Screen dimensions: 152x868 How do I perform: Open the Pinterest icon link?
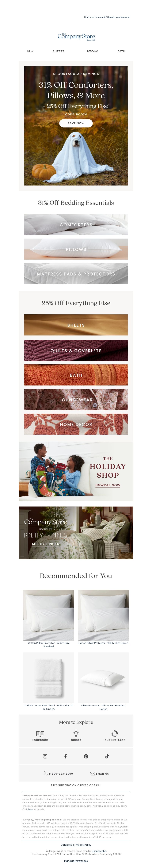(86, 756)
